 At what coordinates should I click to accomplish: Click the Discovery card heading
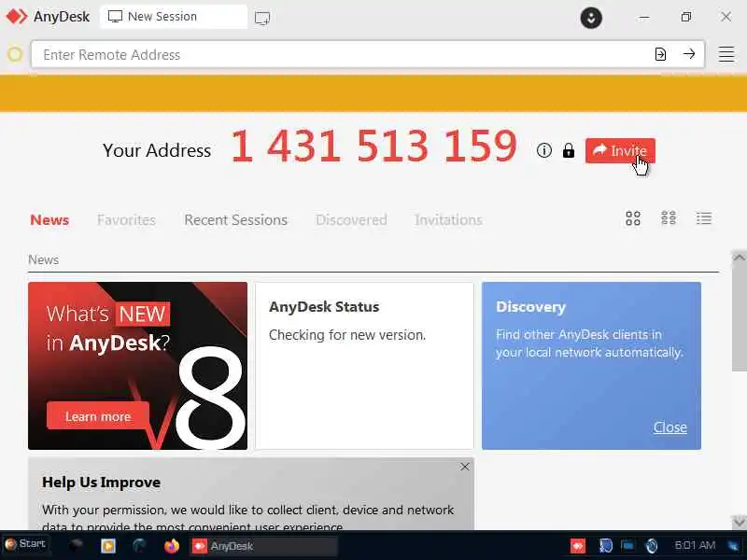530,307
